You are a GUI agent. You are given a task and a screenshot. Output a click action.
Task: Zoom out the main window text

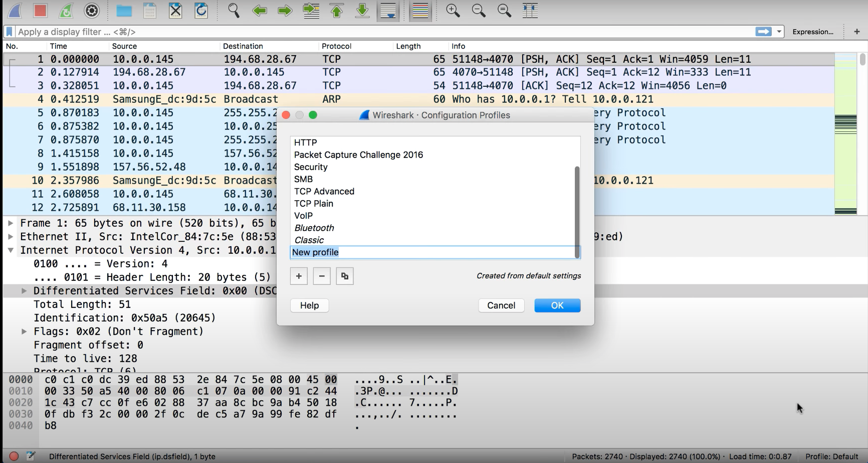(479, 11)
